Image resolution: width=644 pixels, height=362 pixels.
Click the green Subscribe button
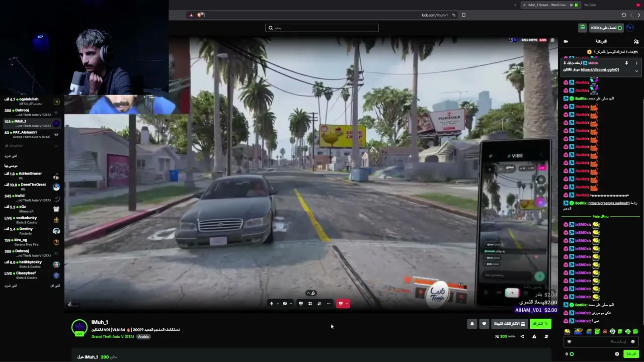tap(540, 324)
